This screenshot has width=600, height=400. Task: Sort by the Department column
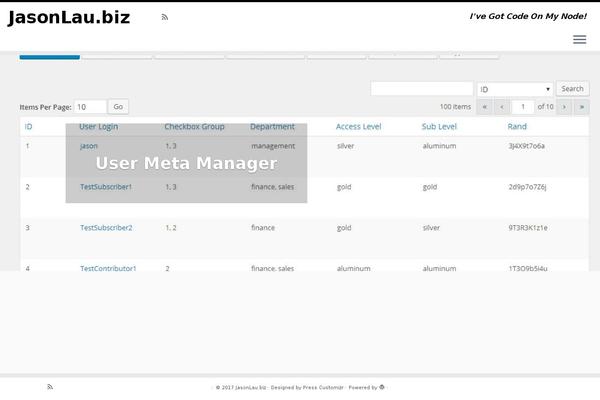272,127
